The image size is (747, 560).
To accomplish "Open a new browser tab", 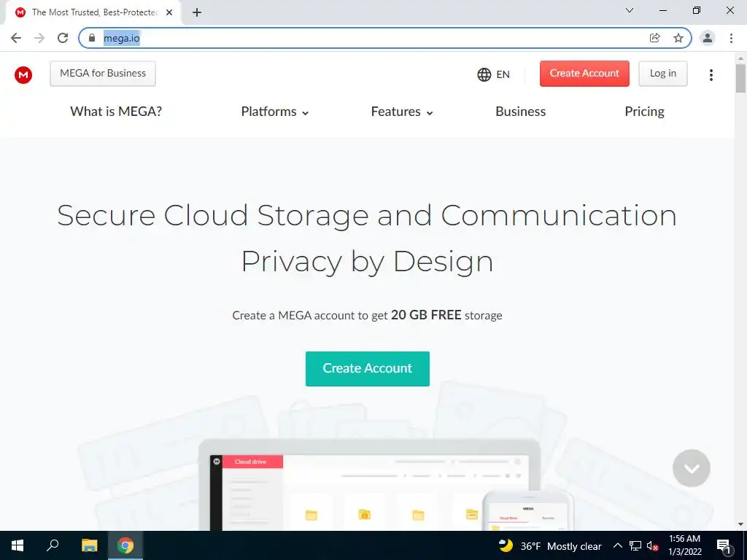I will tap(197, 12).
